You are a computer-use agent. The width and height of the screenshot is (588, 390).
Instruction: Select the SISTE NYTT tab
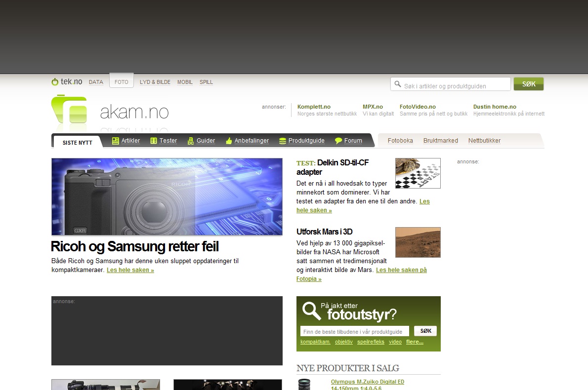77,142
